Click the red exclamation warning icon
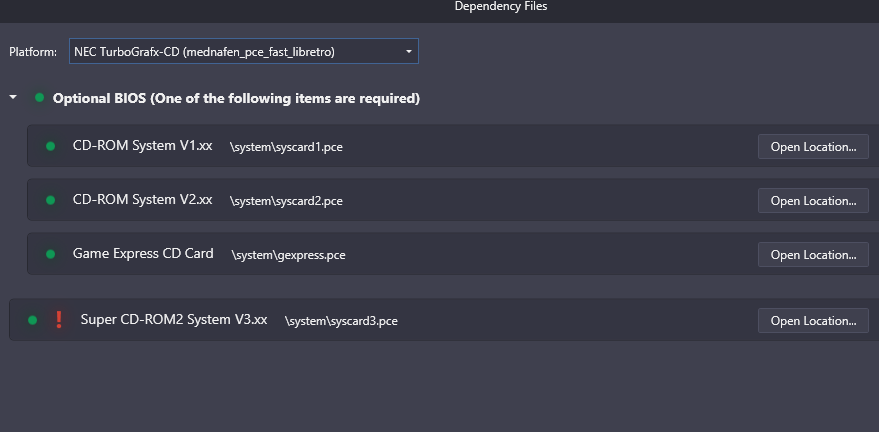The height and width of the screenshot is (432, 879). (x=58, y=319)
